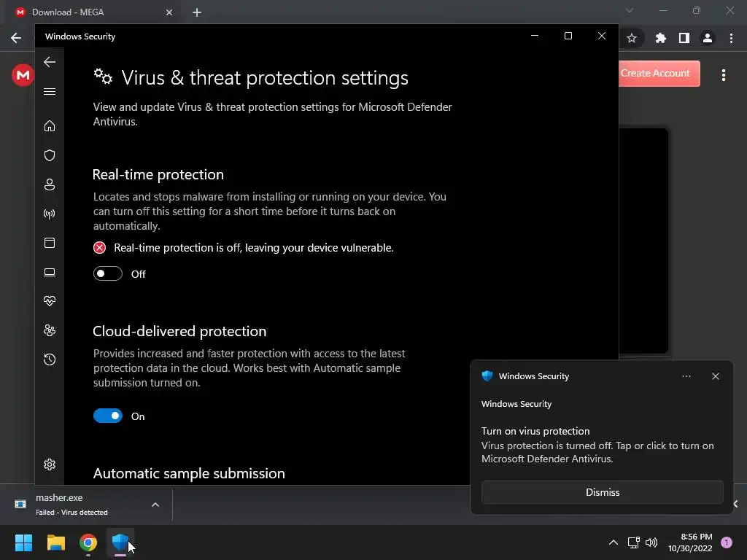This screenshot has height=560, width=747.
Task: Close the Download - MEGA tab
Action: coord(169,12)
